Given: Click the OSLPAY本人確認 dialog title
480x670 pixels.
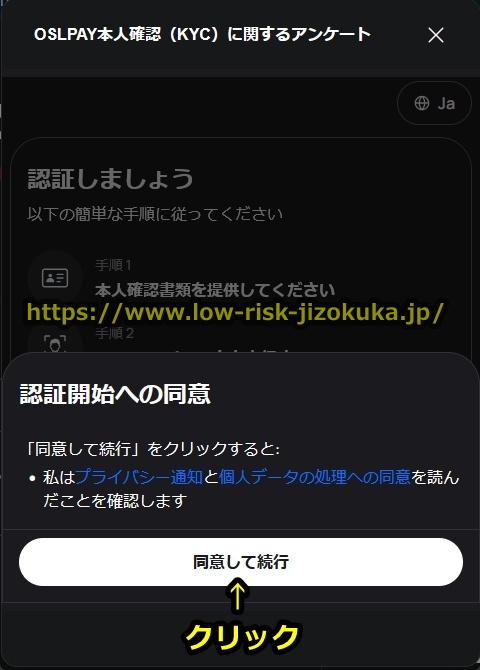Looking at the screenshot, I should tap(202, 34).
